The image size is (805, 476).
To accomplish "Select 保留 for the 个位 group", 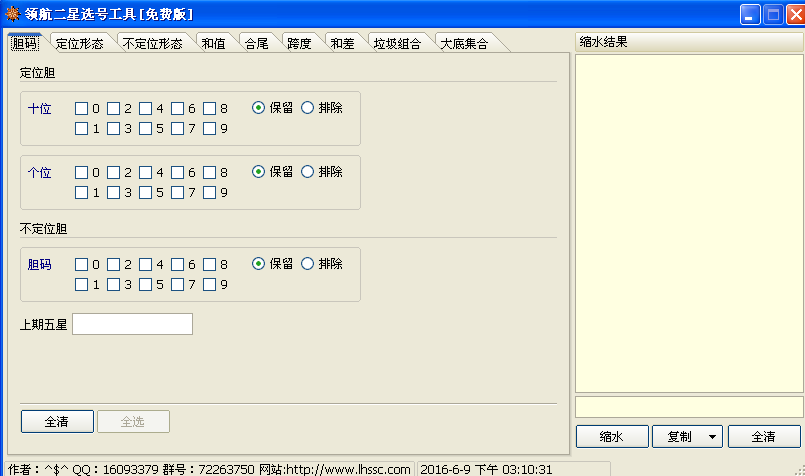I will 258,172.
